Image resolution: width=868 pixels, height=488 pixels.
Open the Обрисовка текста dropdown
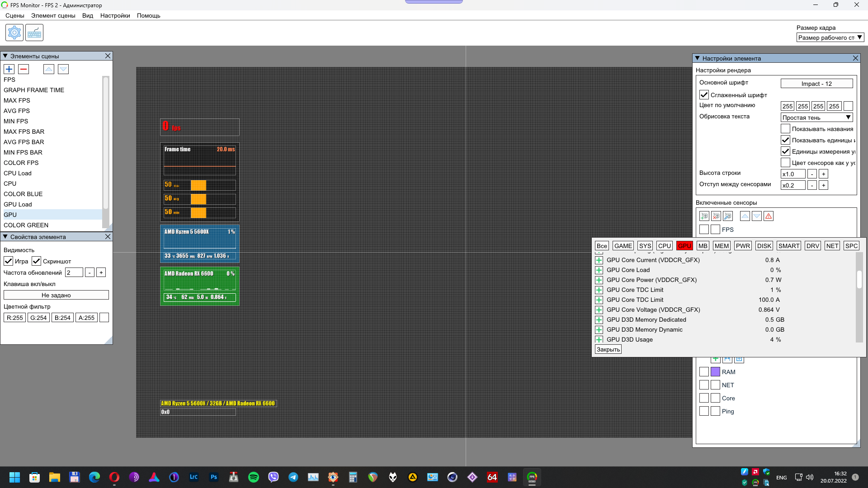(816, 117)
